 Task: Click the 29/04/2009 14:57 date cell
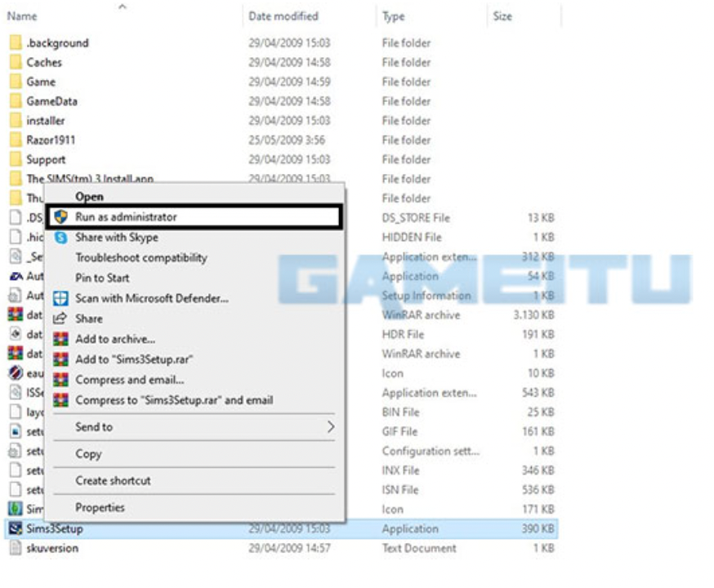point(290,548)
